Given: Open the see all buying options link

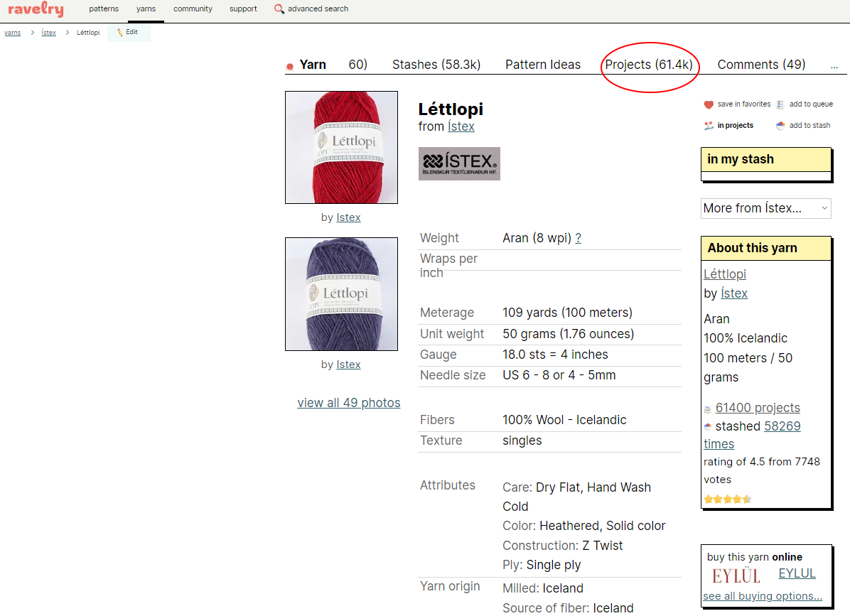Looking at the screenshot, I should point(762,596).
